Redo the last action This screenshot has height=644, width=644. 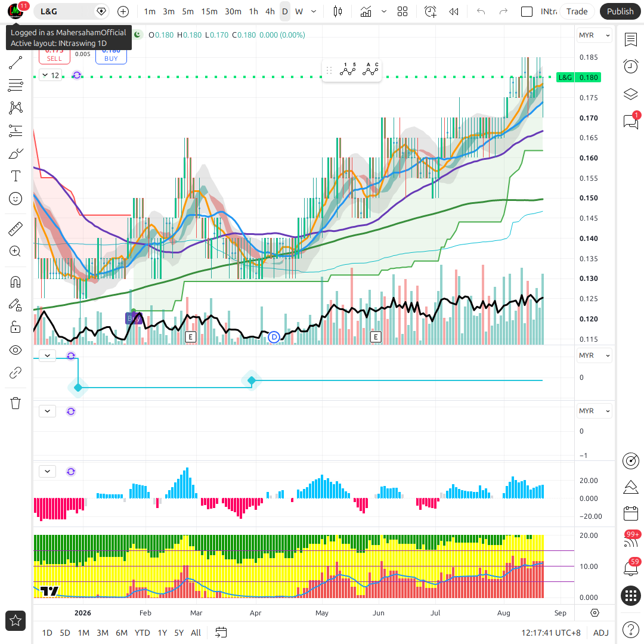click(503, 11)
